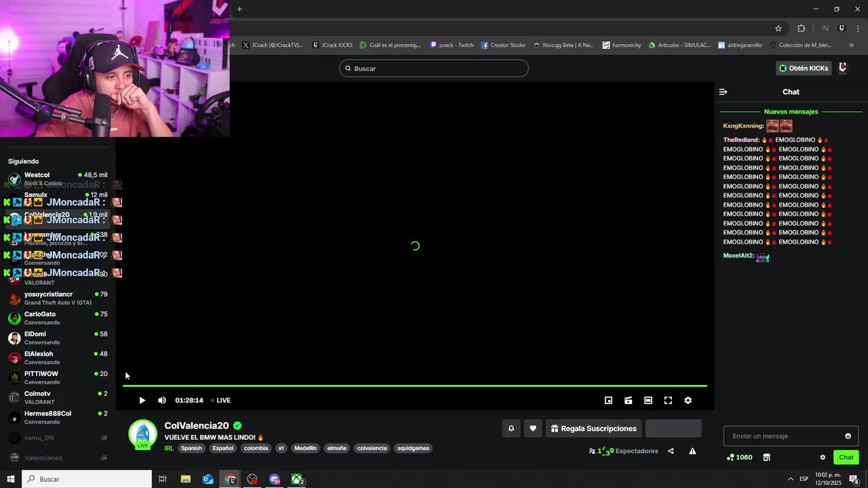The image size is (868, 488).
Task: Click TheRedland username in chat
Action: [x=740, y=140]
